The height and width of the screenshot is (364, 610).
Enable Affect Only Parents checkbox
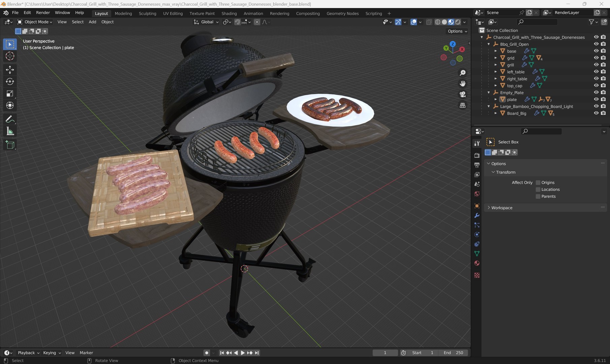coord(538,196)
